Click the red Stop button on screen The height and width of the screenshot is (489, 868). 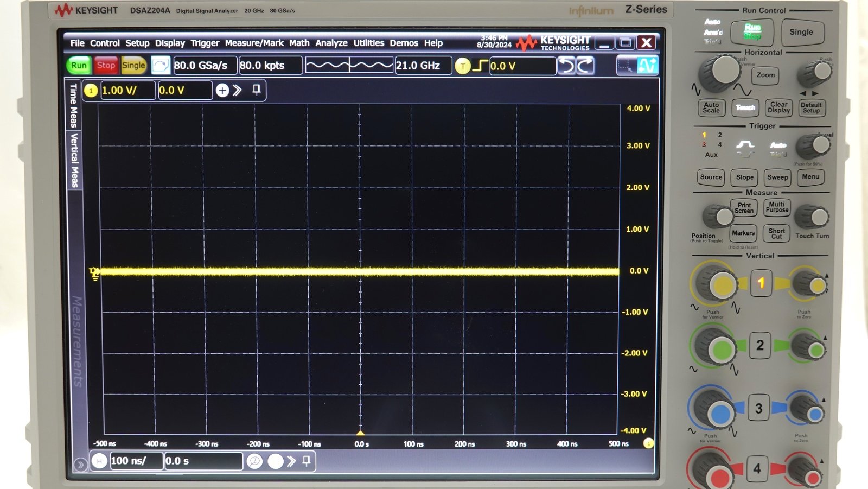106,65
